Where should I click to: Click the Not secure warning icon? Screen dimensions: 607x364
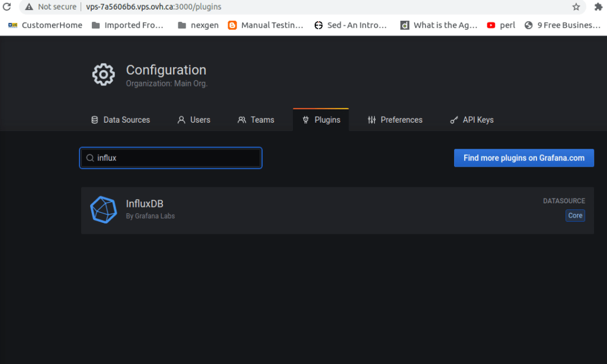click(29, 7)
